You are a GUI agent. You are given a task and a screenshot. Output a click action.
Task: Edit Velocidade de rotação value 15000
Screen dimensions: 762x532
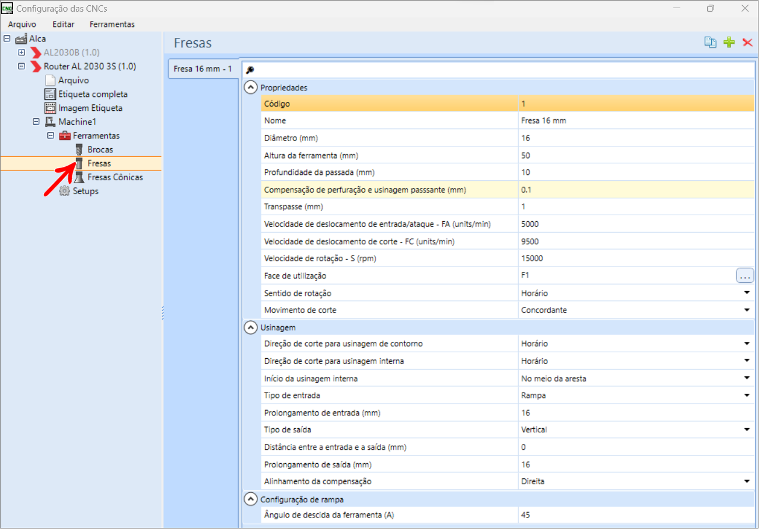[636, 259]
